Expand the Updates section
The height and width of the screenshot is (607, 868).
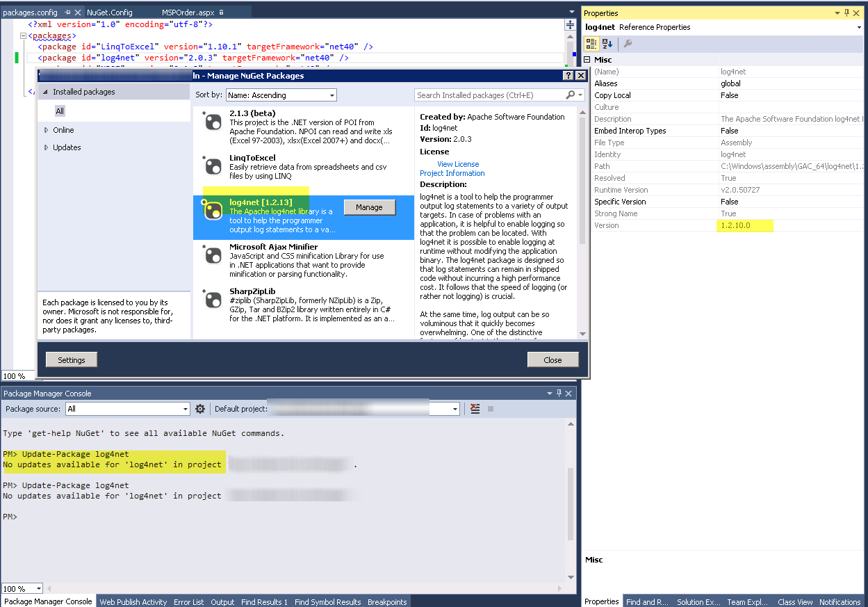click(46, 147)
